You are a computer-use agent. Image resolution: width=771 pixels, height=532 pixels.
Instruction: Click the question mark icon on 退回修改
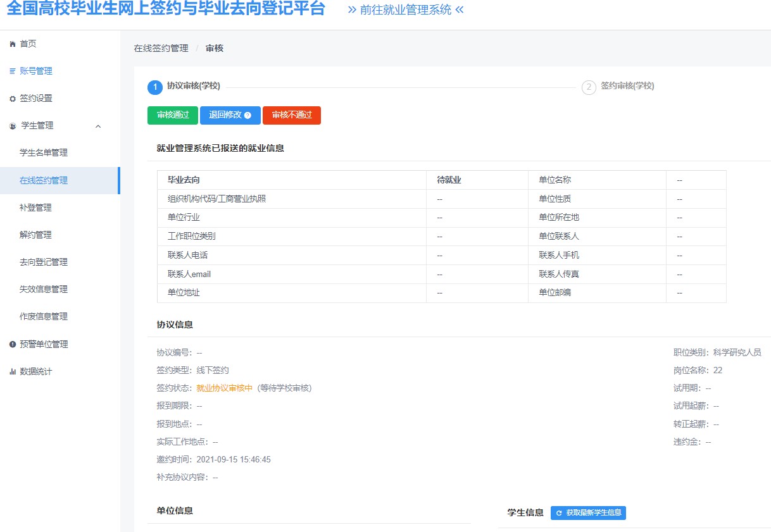pos(248,116)
